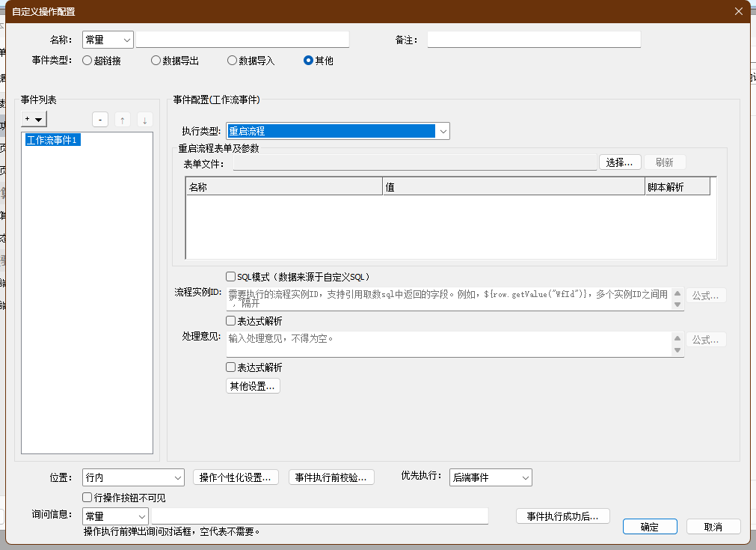This screenshot has width=756, height=550.
Task: Enable the SQL模式 checkbox
Action: click(x=231, y=277)
